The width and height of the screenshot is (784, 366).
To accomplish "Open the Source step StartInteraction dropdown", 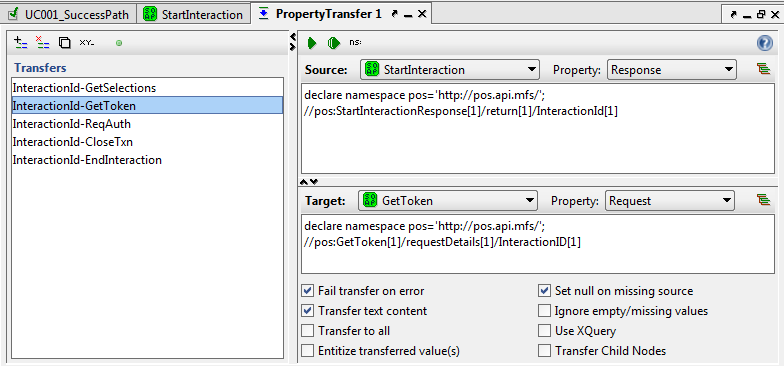I will [450, 70].
